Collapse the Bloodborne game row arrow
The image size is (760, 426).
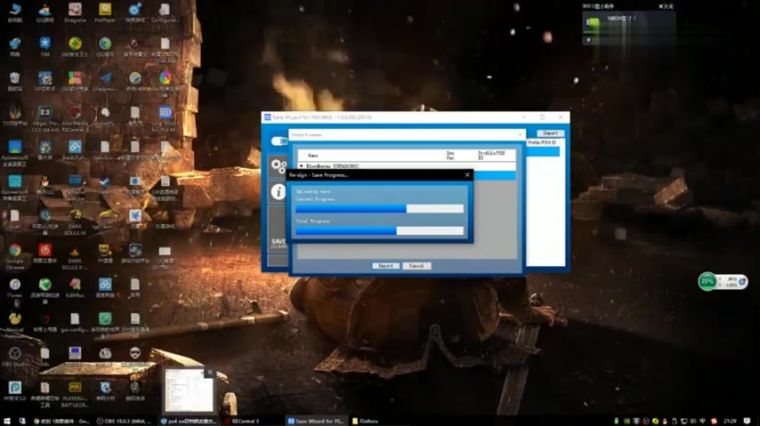(x=301, y=166)
